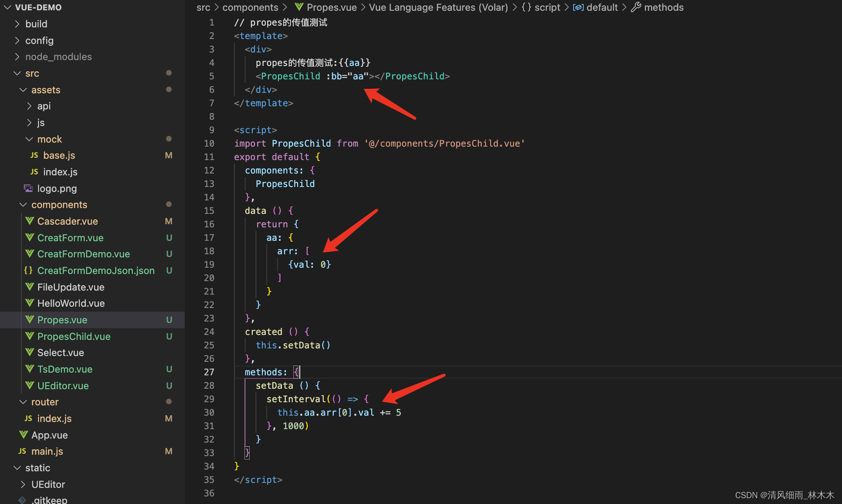
Task: Click this.setData() on line 25
Action: click(293, 345)
